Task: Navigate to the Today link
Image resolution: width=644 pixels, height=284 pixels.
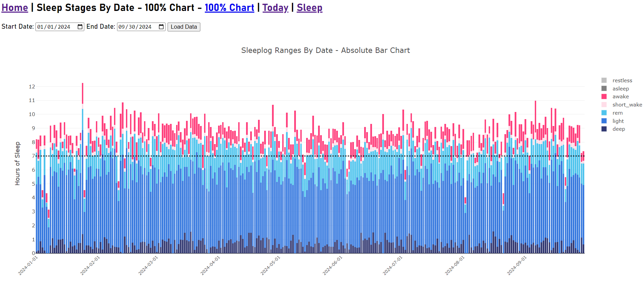Action: click(275, 8)
